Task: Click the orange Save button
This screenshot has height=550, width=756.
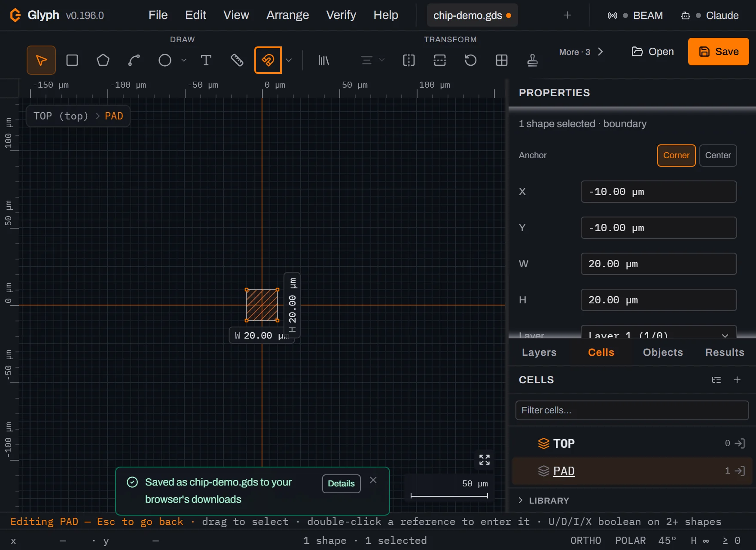Action: coord(718,52)
